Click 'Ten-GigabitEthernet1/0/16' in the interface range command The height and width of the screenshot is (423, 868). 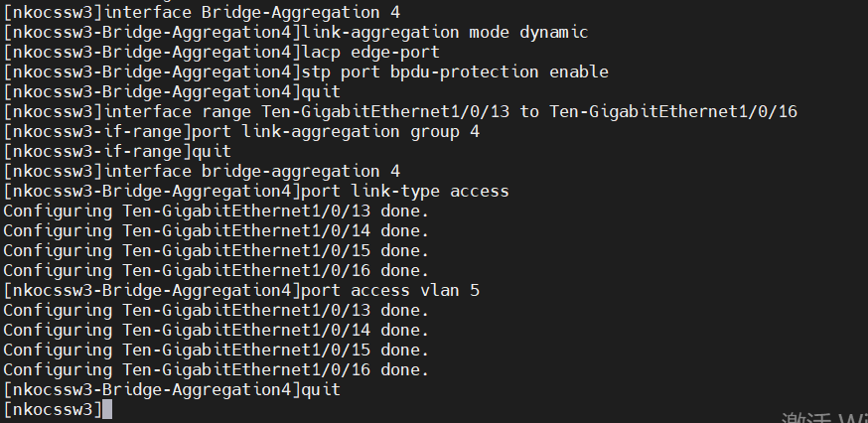673,111
